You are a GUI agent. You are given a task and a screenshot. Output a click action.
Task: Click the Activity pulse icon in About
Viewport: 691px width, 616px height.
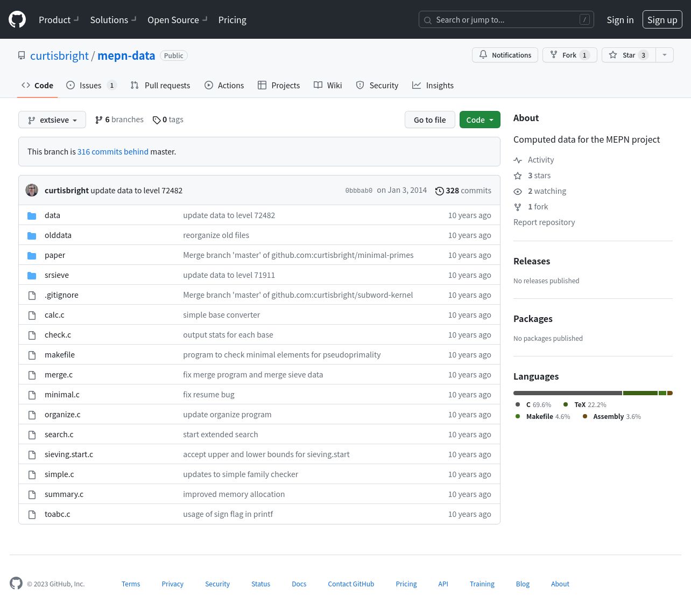coord(518,160)
